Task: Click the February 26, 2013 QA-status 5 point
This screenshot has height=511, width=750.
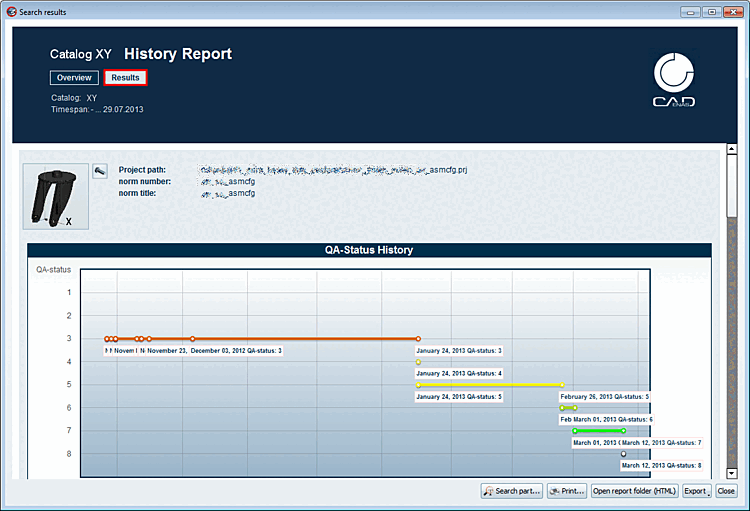Action: pyautogui.click(x=562, y=385)
